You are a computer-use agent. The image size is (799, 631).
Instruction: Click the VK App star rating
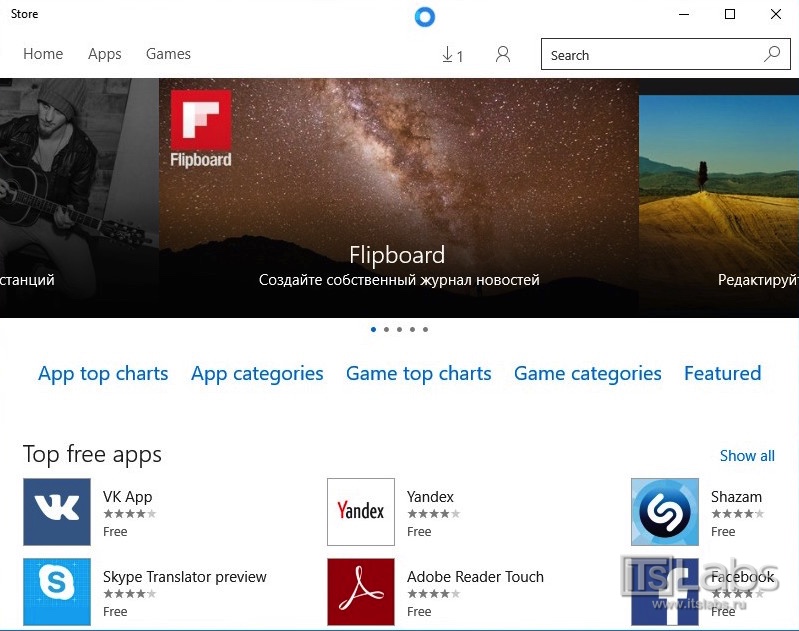click(129, 514)
